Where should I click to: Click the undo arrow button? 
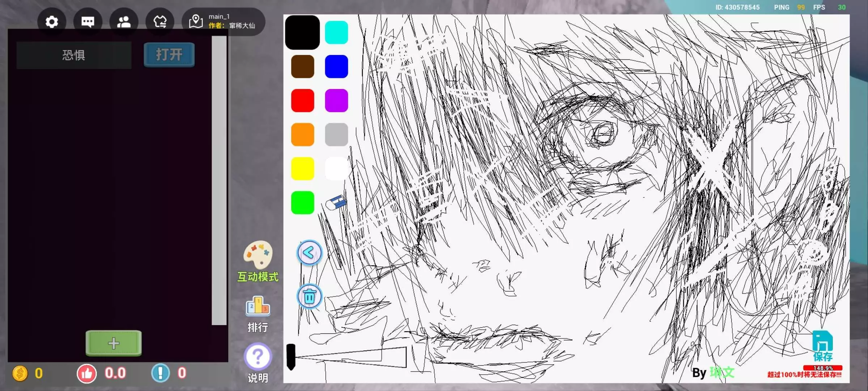tap(309, 253)
